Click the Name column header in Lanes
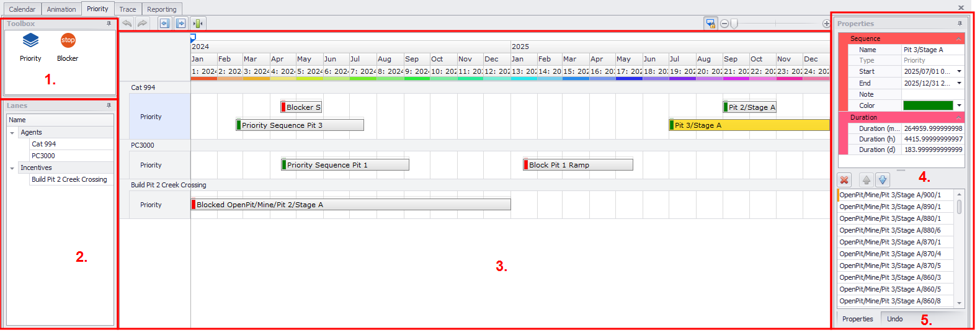The width and height of the screenshot is (980, 335). point(60,120)
